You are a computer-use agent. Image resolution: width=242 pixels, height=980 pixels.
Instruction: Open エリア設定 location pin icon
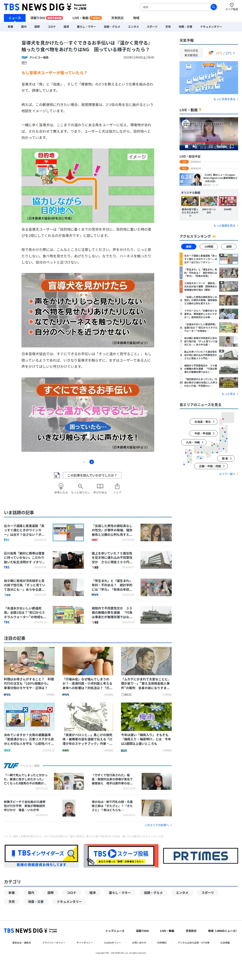(231, 5)
